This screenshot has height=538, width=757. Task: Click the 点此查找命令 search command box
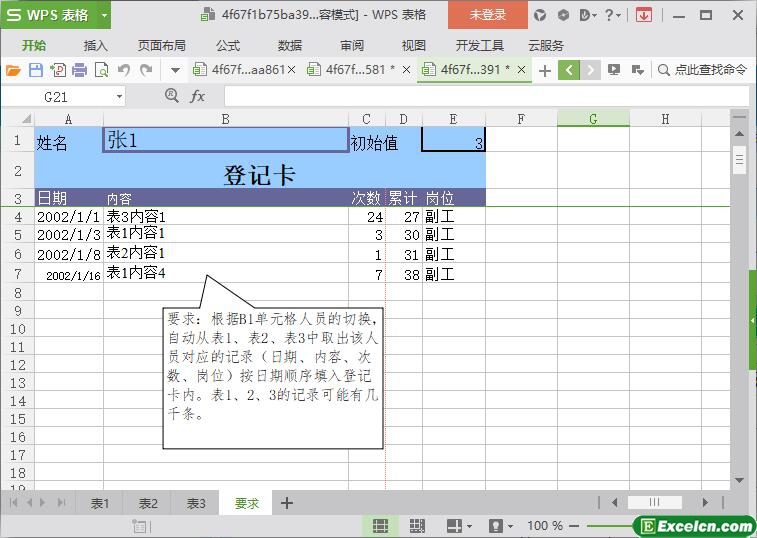click(x=702, y=70)
